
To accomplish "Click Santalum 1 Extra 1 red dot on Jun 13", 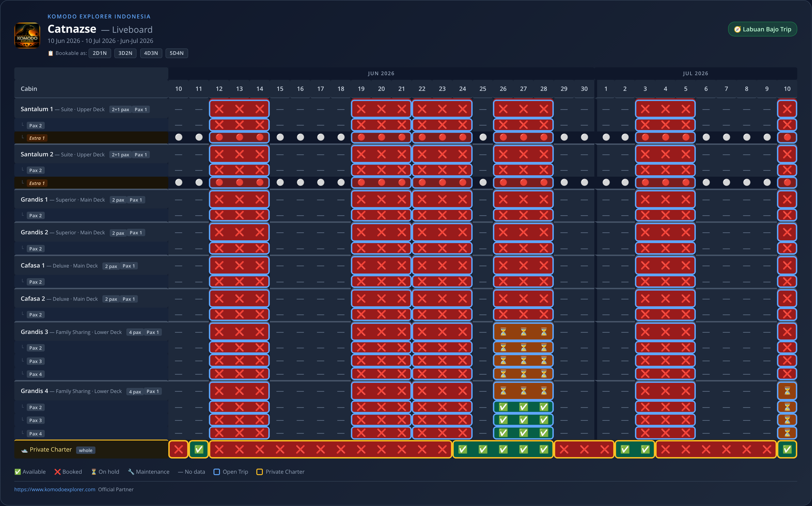I will (x=240, y=137).
